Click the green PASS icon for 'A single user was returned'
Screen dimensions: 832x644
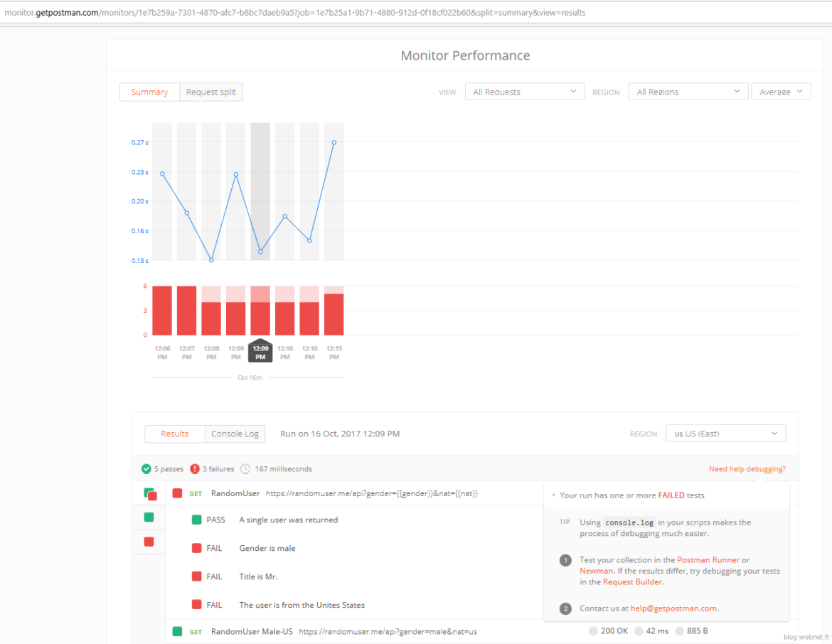click(196, 520)
